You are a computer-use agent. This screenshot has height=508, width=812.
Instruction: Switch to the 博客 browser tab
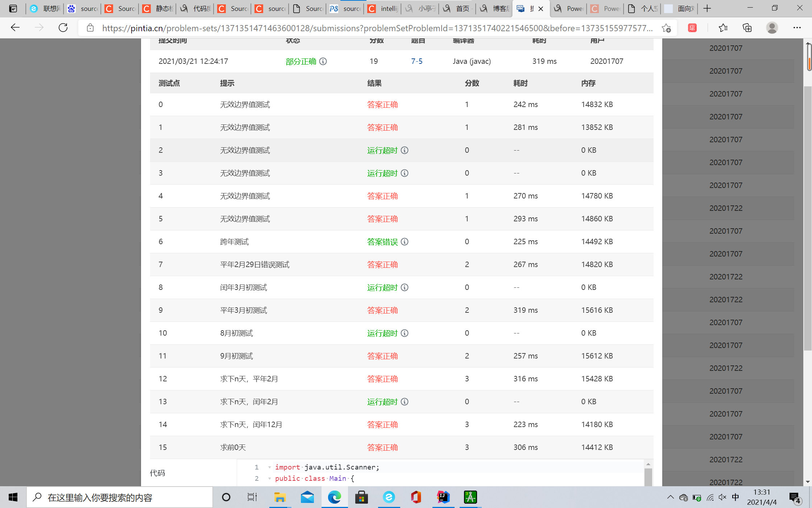click(x=496, y=8)
